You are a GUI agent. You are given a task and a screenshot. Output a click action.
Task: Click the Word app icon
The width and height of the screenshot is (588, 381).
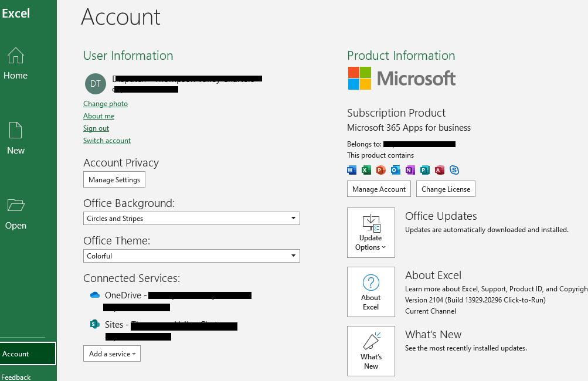[x=351, y=170]
